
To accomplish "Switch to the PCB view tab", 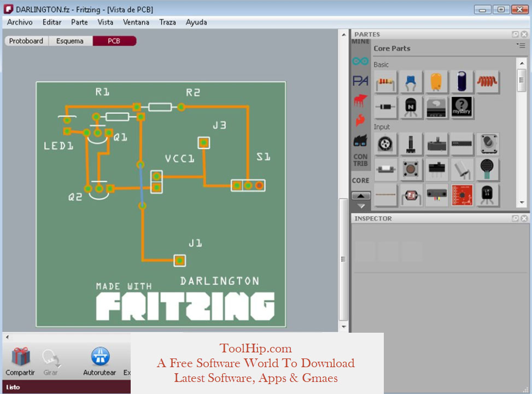I will tap(114, 41).
